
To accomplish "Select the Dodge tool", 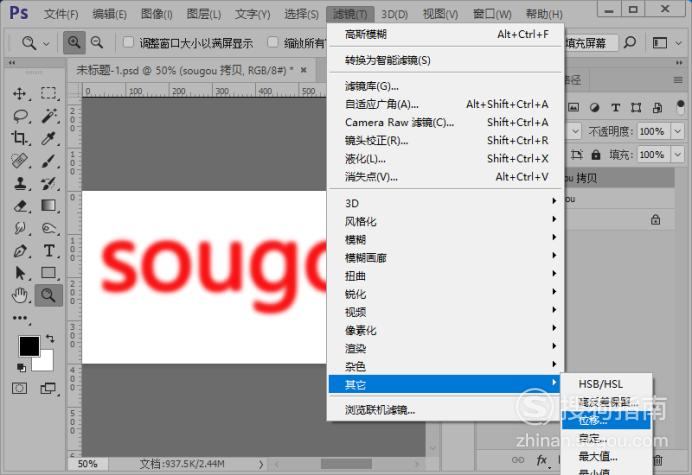I will tap(49, 228).
